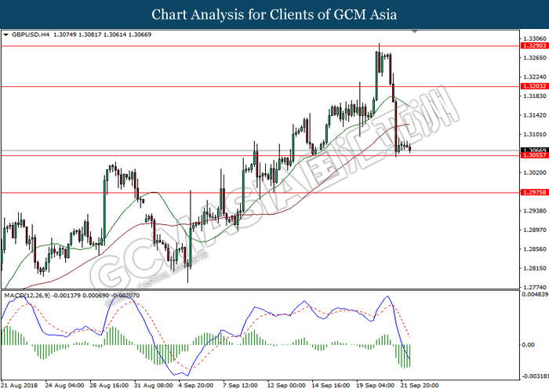Click the 14 Sep 16:00 time label
This screenshot has height=392, width=549.
[x=331, y=386]
